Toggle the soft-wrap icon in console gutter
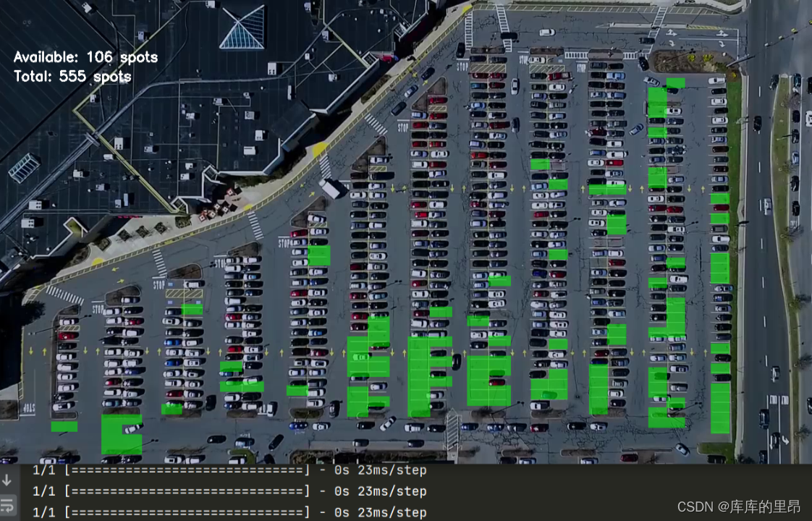Image resolution: width=812 pixels, height=521 pixels. 7,504
